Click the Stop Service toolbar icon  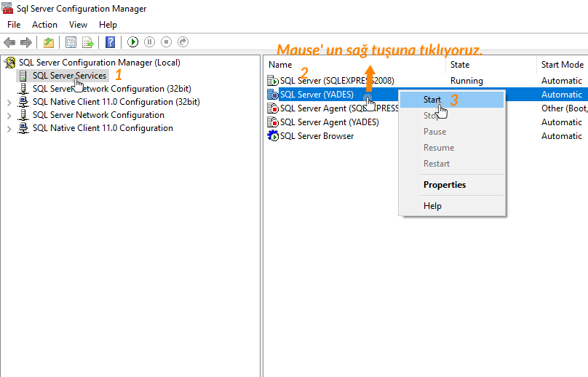pyautogui.click(x=166, y=43)
